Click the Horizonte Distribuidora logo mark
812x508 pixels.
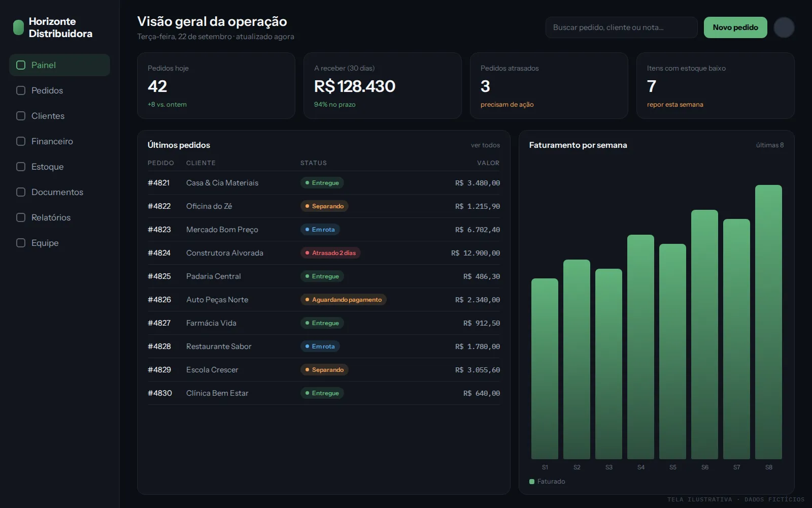[18, 27]
